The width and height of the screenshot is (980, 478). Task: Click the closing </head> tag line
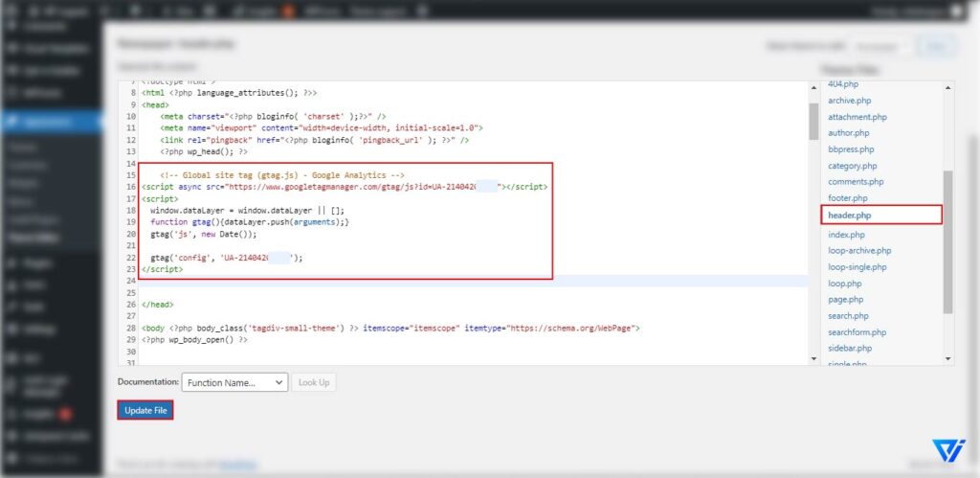point(158,304)
